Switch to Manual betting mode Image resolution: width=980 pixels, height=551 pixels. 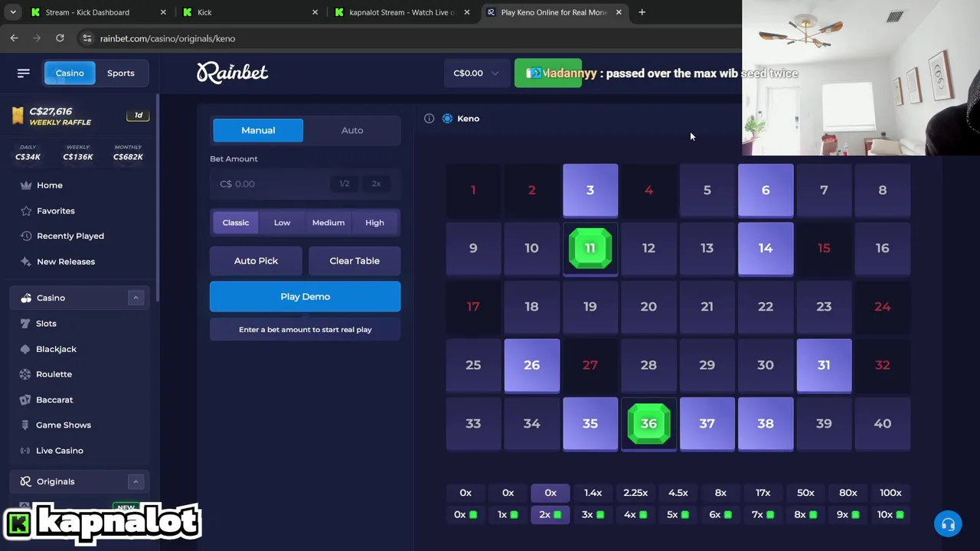coord(258,130)
